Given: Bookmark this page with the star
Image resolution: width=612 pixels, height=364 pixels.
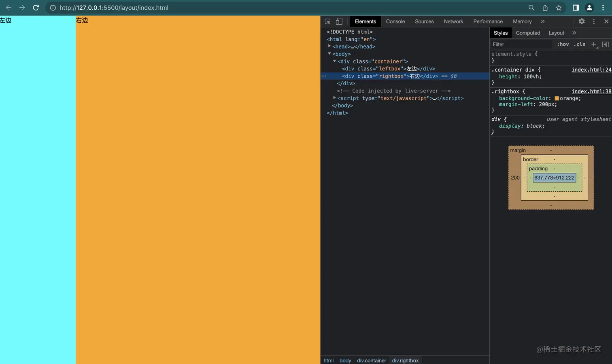Looking at the screenshot, I should (x=559, y=8).
